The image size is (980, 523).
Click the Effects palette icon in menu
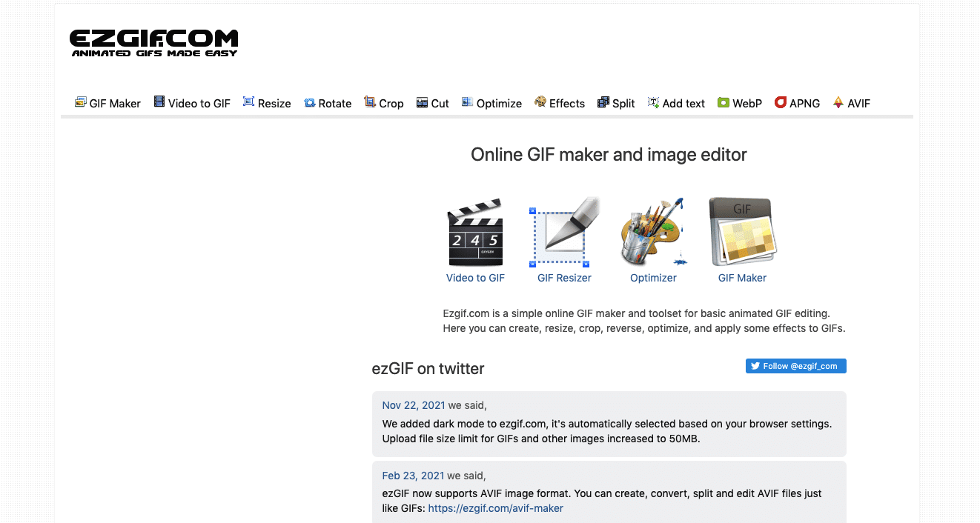[540, 102]
